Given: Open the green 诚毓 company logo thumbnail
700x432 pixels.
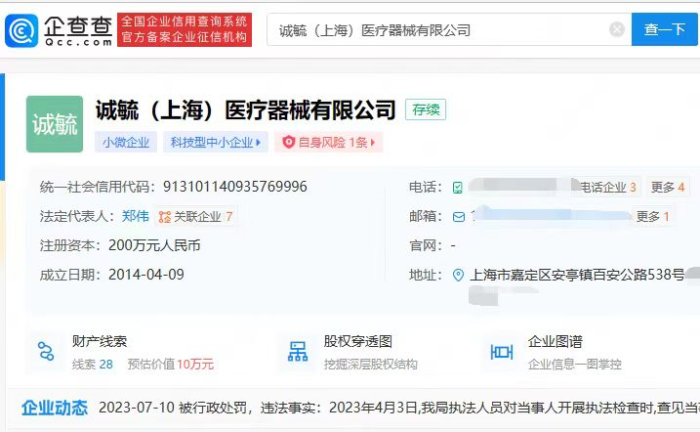Looking at the screenshot, I should pyautogui.click(x=54, y=124).
